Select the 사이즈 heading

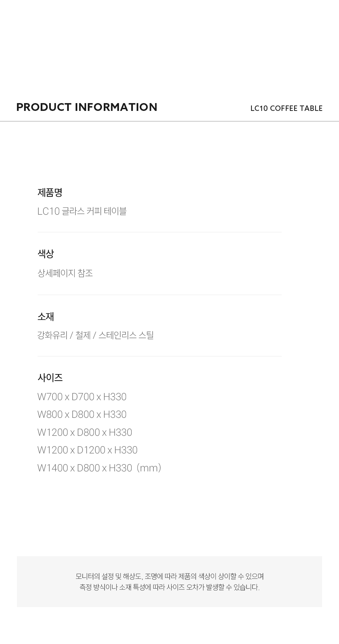tap(50, 377)
